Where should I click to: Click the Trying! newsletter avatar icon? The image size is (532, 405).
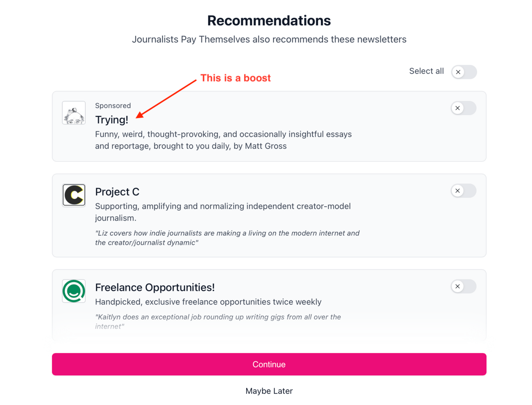[x=74, y=113]
